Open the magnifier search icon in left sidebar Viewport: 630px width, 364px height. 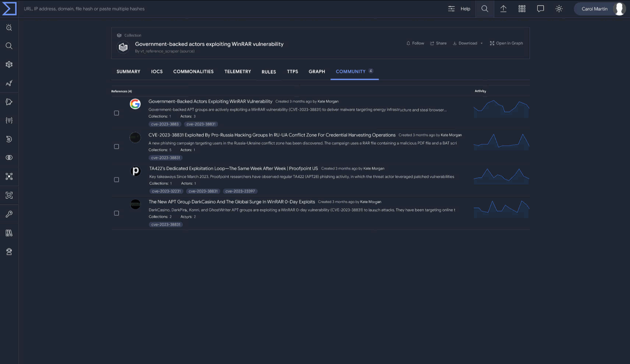coord(9,46)
